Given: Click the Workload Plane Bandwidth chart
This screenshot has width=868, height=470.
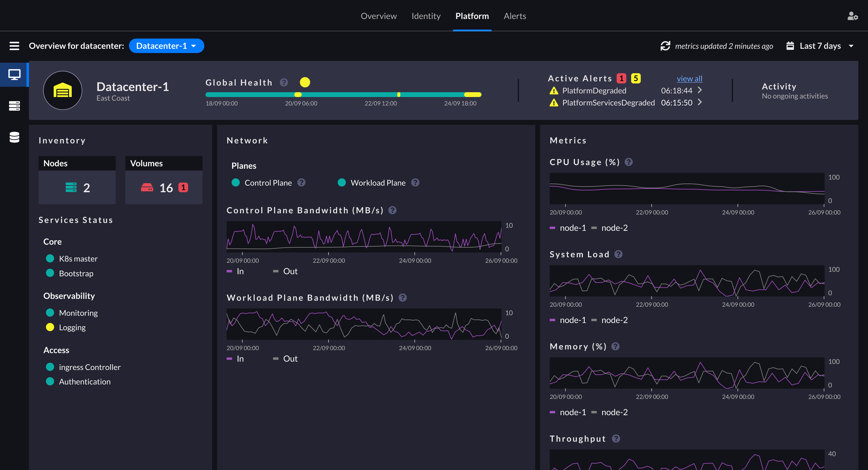Looking at the screenshot, I should coord(364,324).
